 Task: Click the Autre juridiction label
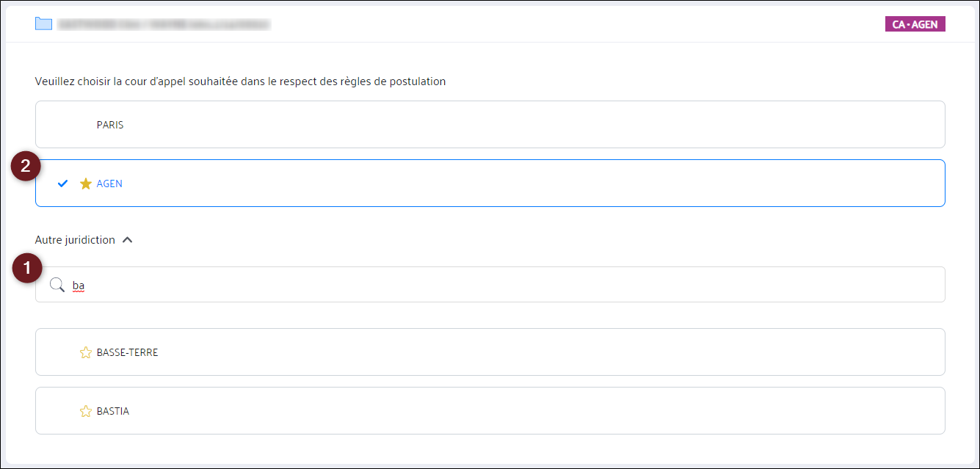(x=75, y=240)
